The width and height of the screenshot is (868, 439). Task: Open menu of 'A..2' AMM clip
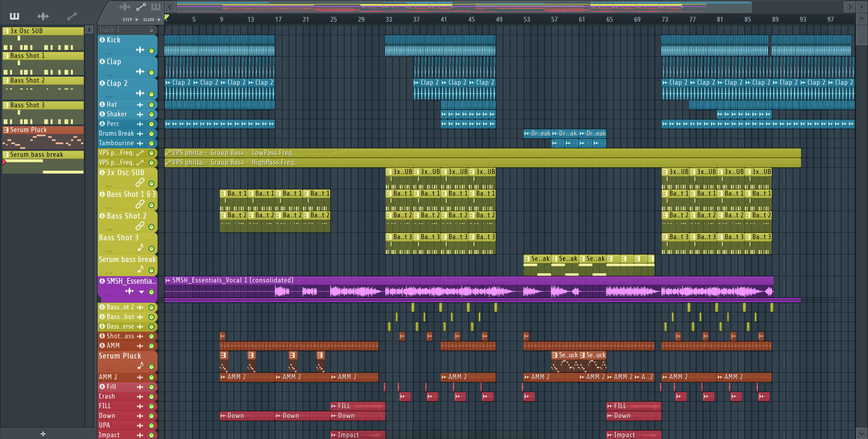(x=637, y=377)
